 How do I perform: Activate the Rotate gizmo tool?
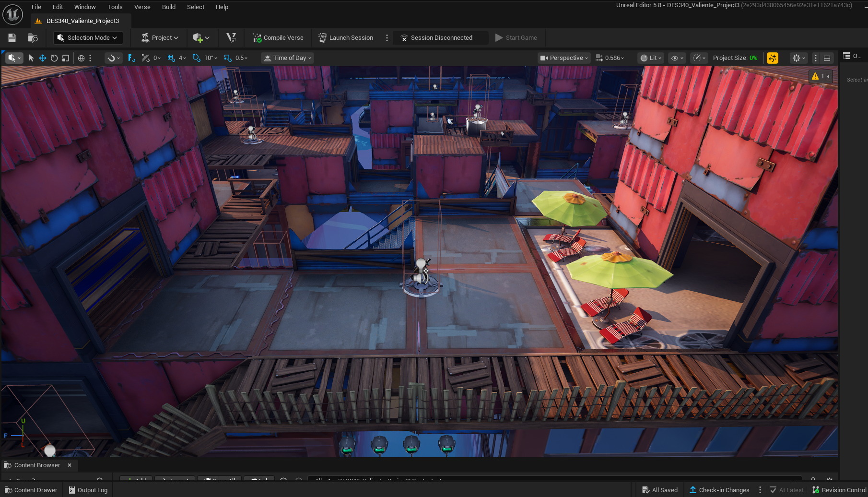click(x=54, y=58)
